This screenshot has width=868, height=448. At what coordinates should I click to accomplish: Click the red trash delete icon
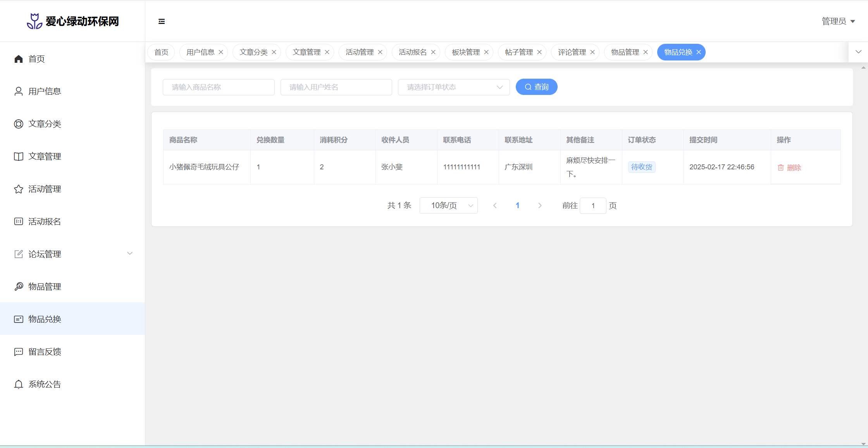pos(780,168)
